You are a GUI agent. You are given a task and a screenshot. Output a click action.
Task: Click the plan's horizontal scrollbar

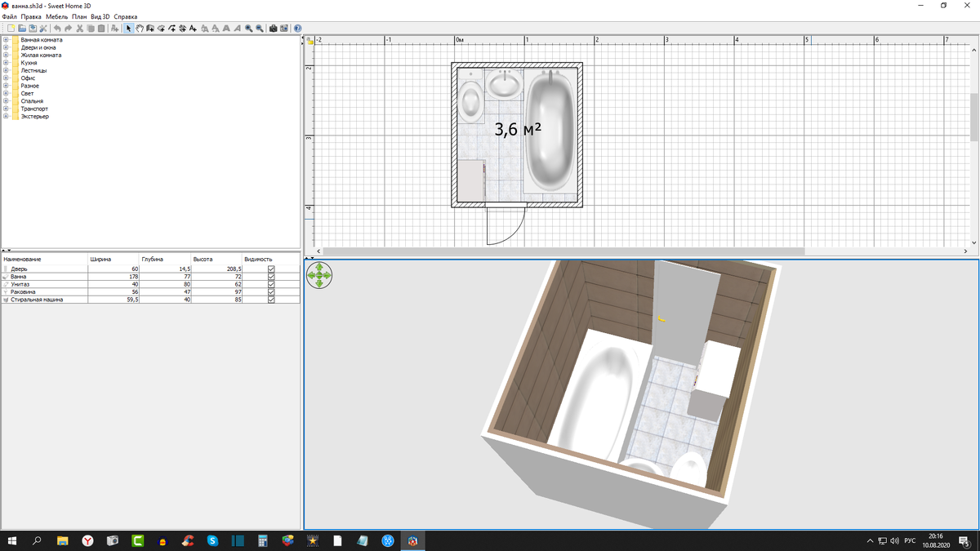pos(563,251)
